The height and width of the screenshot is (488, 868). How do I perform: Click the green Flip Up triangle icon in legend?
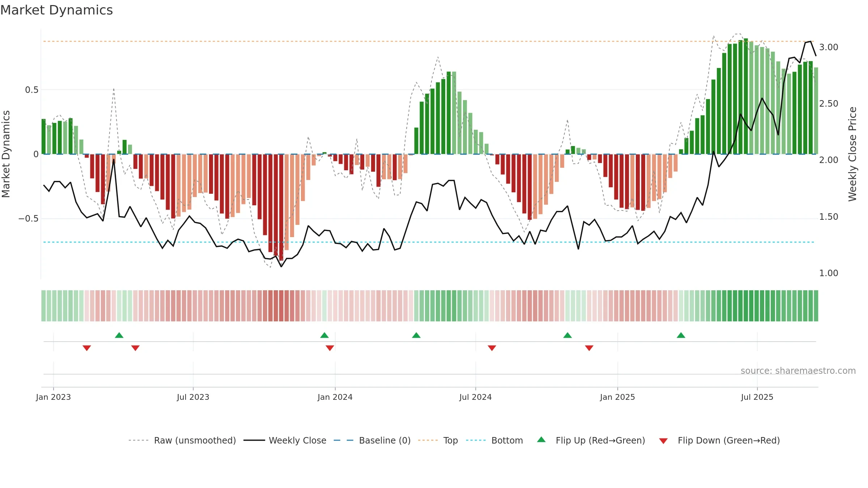point(541,440)
